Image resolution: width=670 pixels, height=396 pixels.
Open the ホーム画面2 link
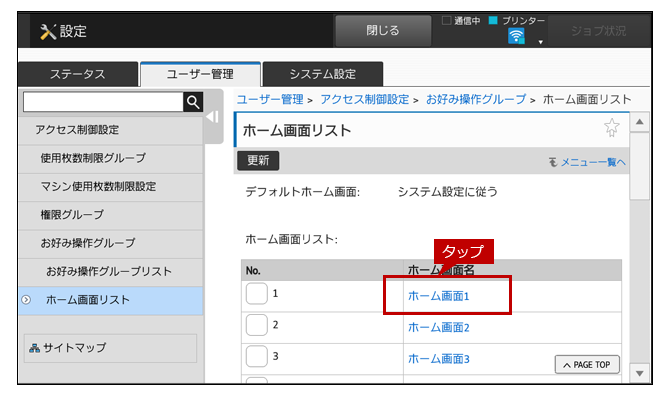tap(439, 327)
